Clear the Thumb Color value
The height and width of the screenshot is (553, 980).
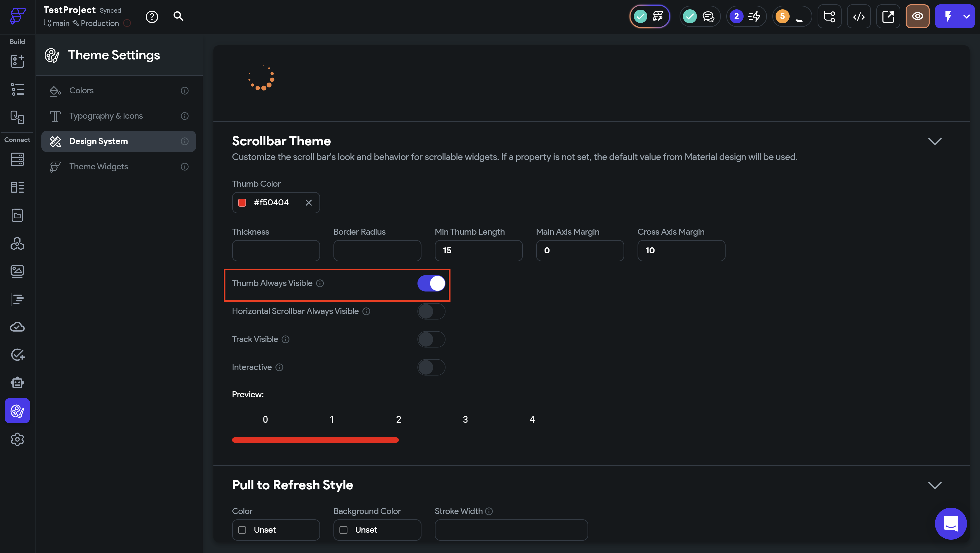coord(308,203)
